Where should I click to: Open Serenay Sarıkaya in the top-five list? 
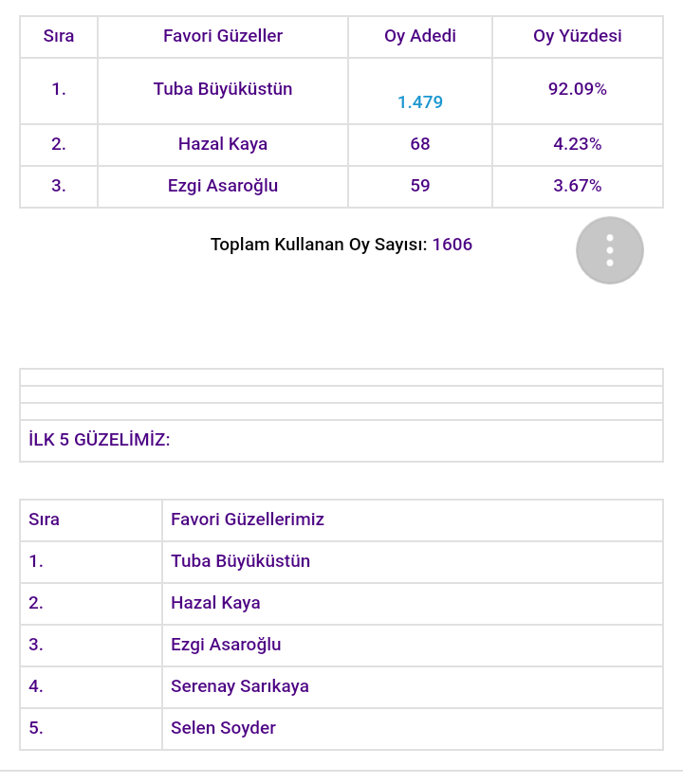240,686
